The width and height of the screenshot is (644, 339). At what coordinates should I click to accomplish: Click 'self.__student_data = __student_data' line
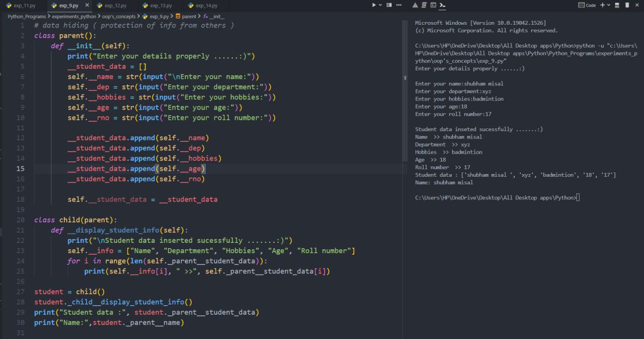pos(143,199)
